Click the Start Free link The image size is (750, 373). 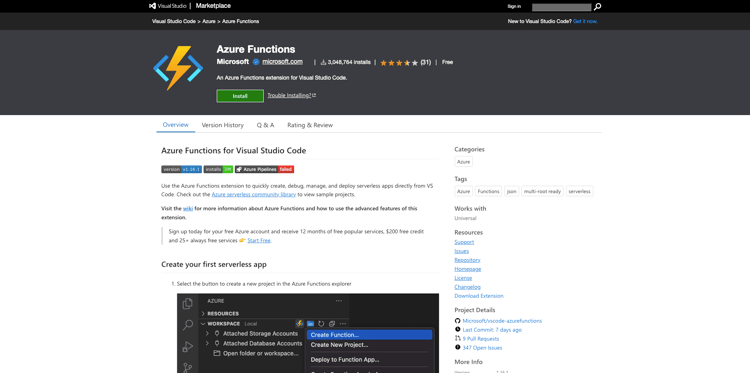tap(259, 241)
